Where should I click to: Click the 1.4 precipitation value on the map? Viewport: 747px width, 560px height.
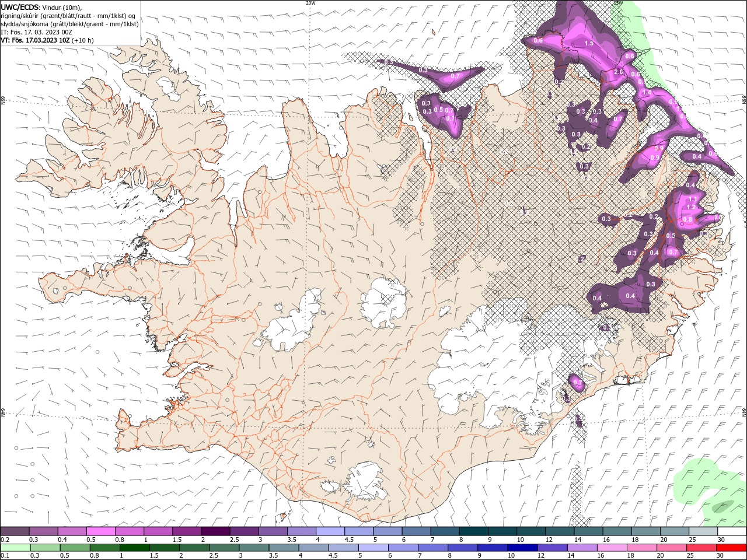647,93
